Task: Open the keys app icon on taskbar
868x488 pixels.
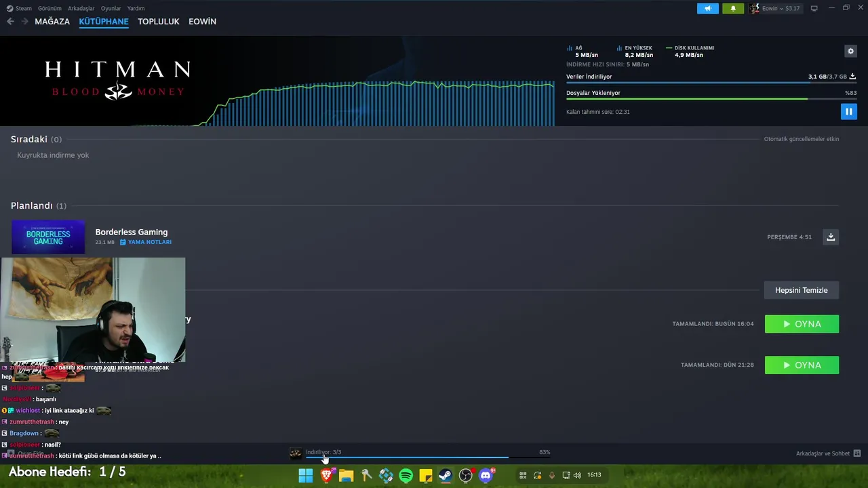Action: click(x=366, y=475)
